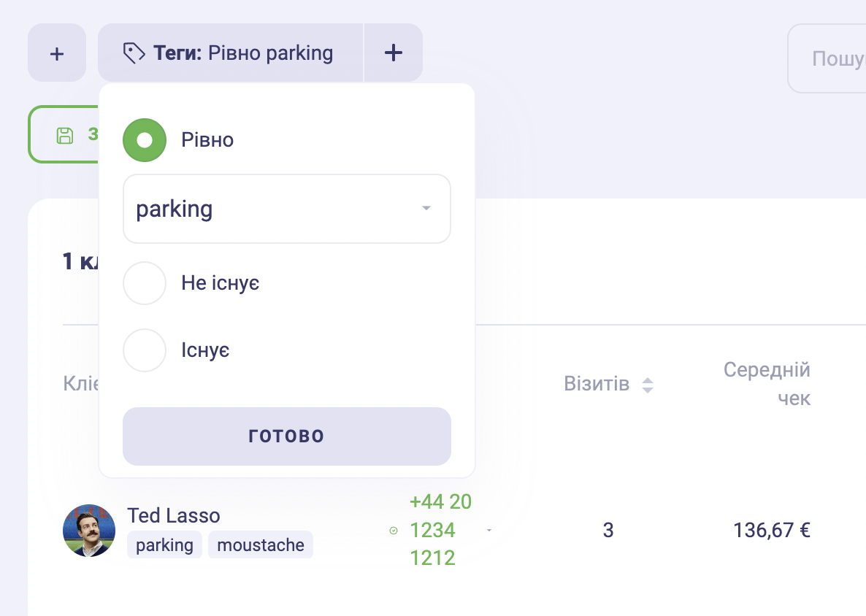Select the Не існує radio option

click(145, 283)
